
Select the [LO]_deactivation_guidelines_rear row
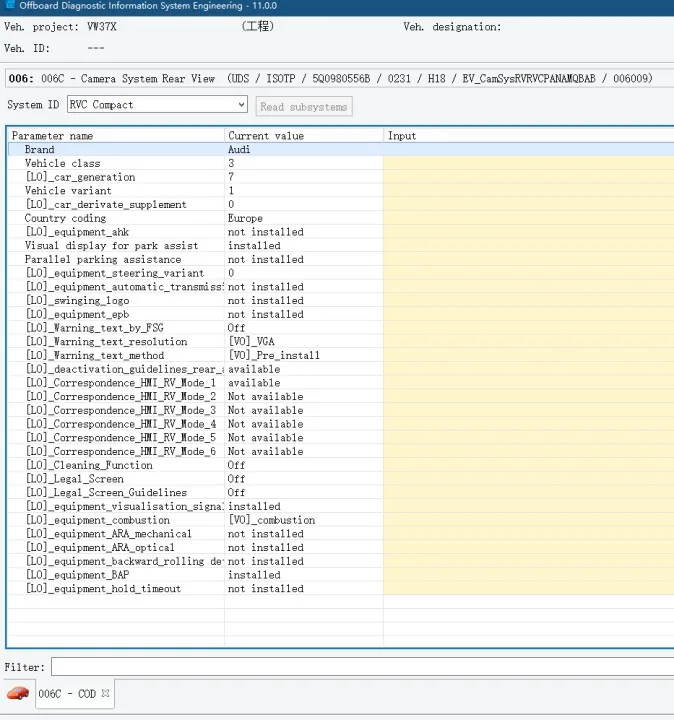click(x=341, y=369)
